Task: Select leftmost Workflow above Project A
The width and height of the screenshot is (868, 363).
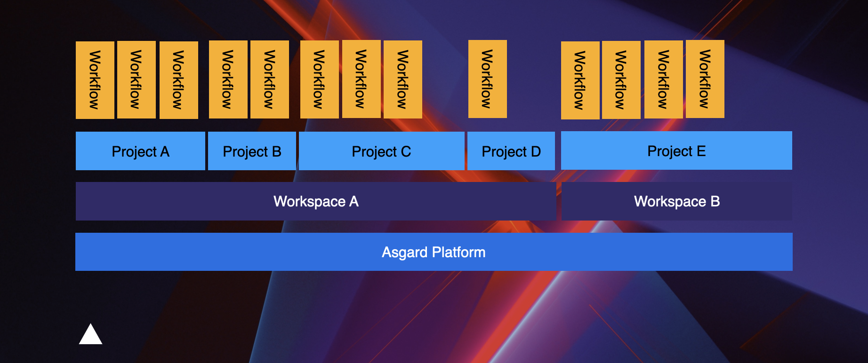Action: point(95,80)
